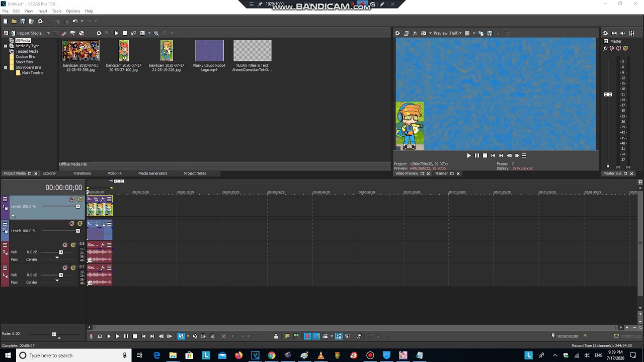Click the track 1 Level slider handle
Viewport: 644px width, 362px height.
point(77,207)
